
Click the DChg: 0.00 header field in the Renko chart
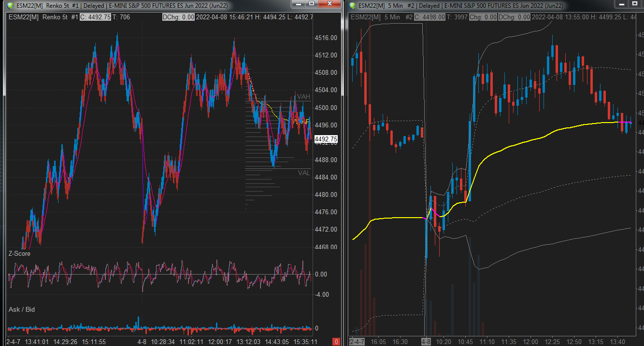[178, 17]
